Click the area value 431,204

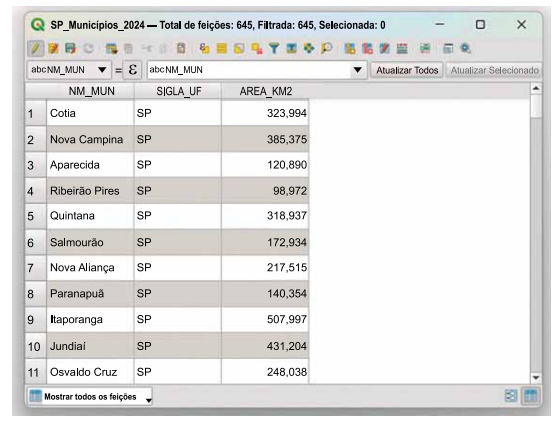(x=286, y=346)
